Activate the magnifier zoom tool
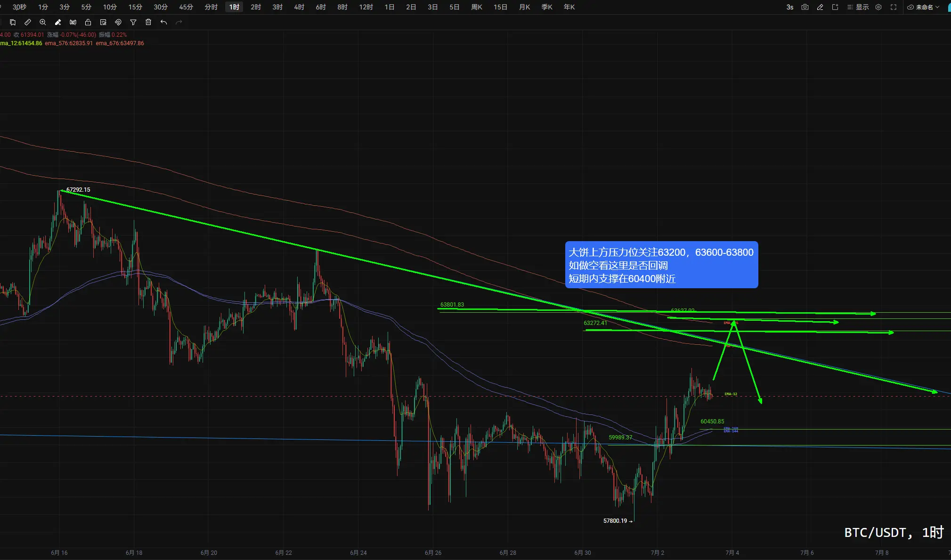 click(x=43, y=22)
